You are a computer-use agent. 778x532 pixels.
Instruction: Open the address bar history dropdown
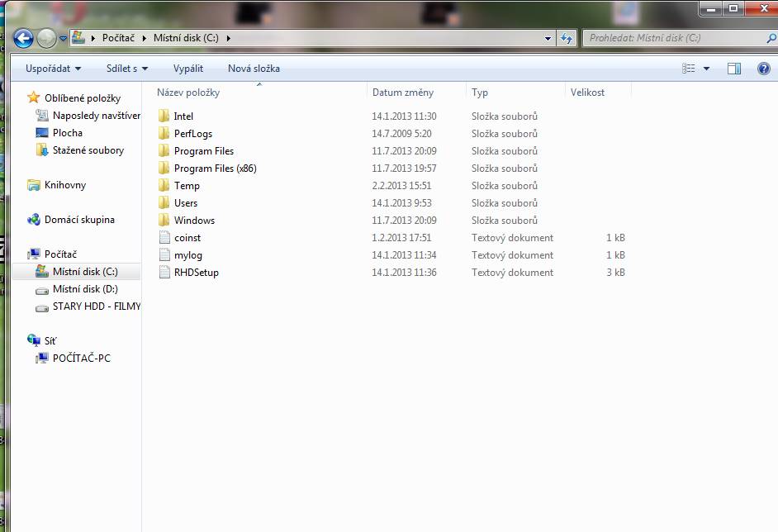coord(548,38)
